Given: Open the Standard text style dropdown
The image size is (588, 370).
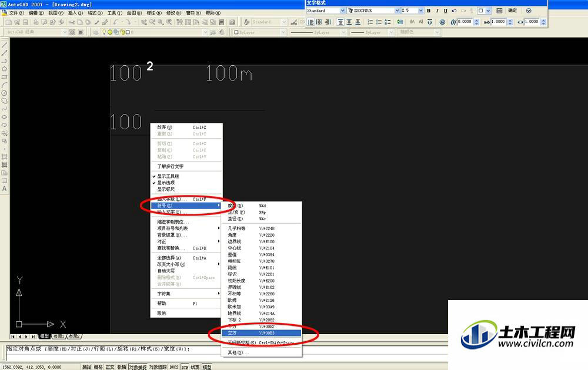Looking at the screenshot, I should pos(342,11).
